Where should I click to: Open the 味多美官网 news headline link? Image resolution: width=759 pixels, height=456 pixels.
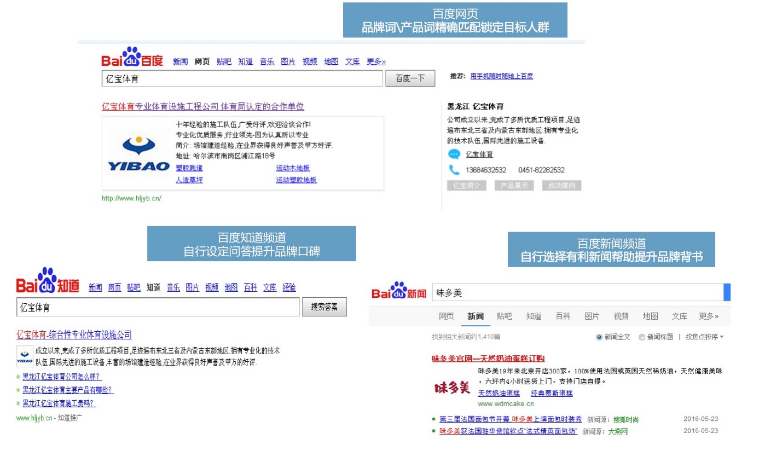pyautogui.click(x=487, y=357)
